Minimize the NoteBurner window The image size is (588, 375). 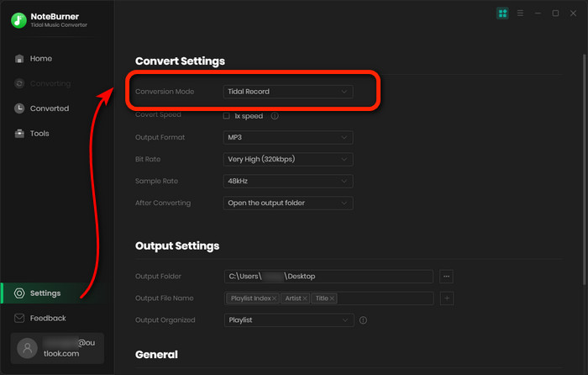[x=538, y=13]
